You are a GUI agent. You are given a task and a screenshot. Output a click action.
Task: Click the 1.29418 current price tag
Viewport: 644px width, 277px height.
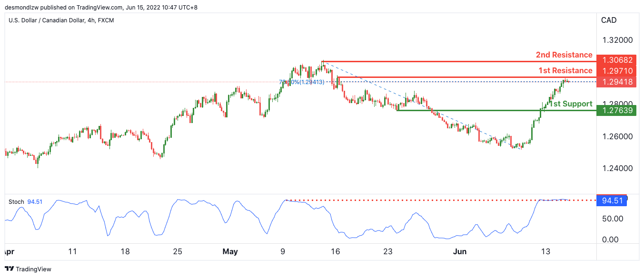(x=617, y=82)
